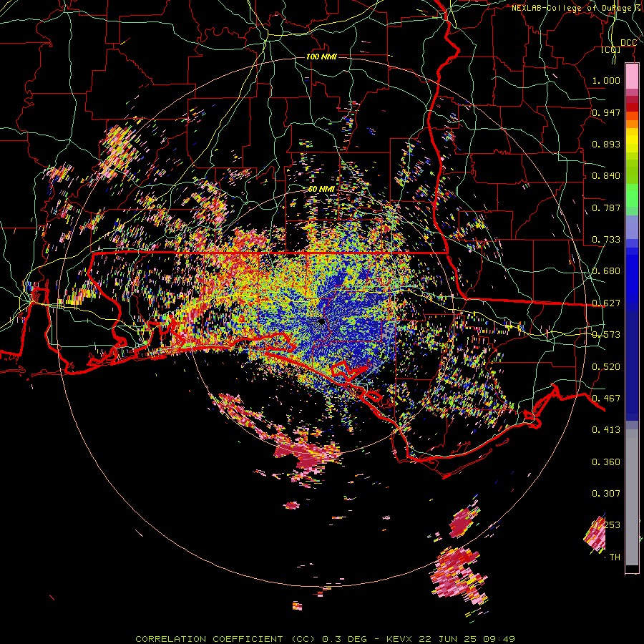Click the 100 NMI range ring label
Viewport: 644px width, 644px height.
321,57
